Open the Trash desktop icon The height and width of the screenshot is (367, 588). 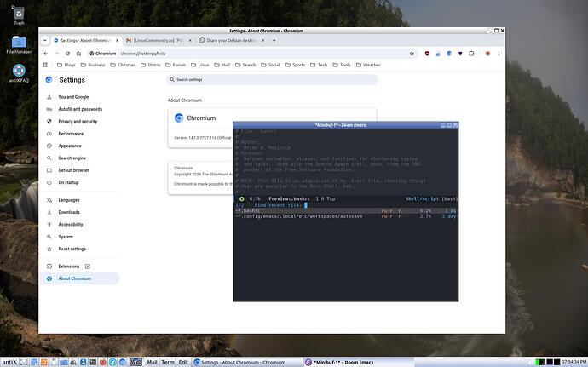click(x=19, y=15)
